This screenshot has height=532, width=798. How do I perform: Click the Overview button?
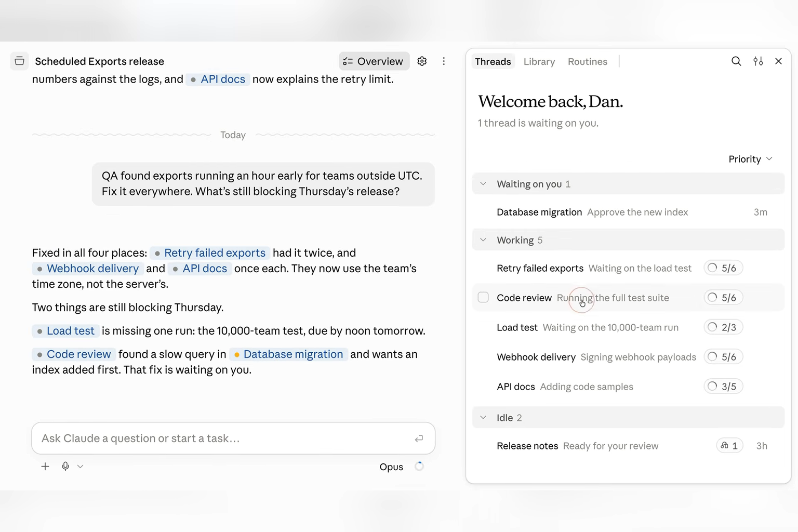point(374,61)
